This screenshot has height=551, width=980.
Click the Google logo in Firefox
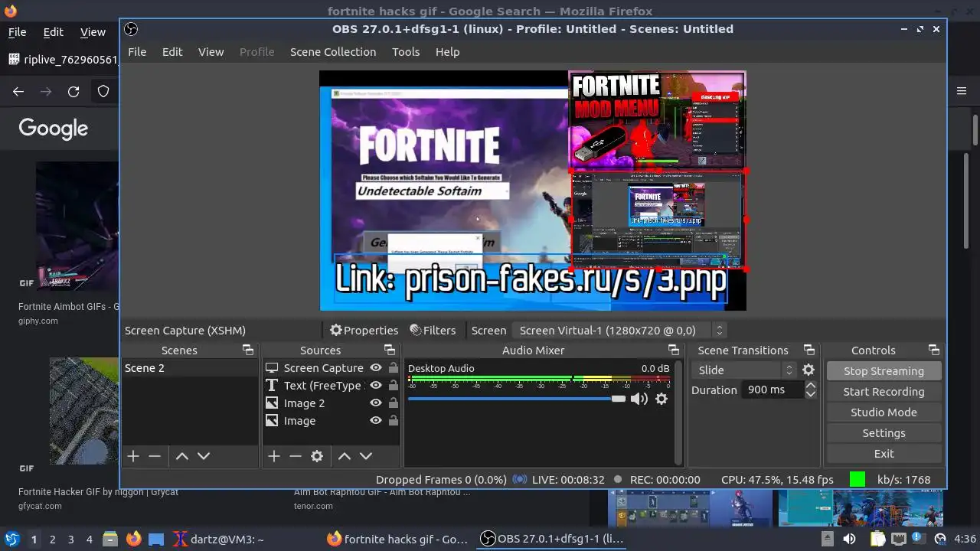54,128
